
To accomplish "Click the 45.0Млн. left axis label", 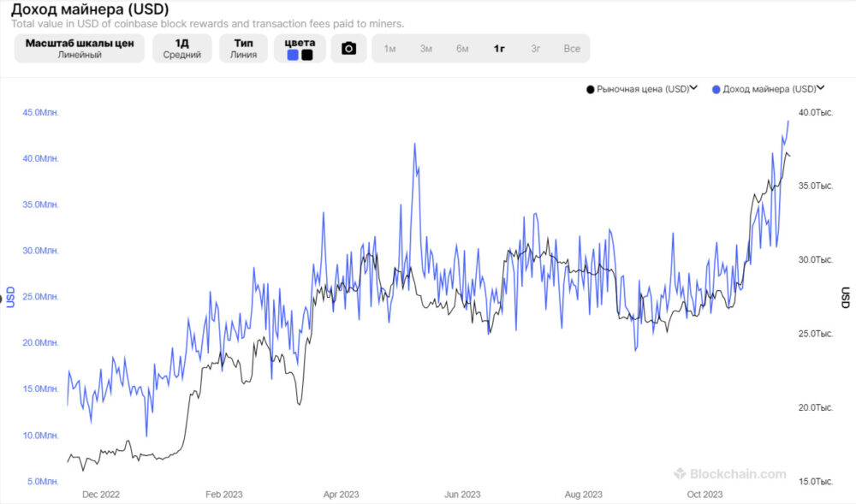I will coord(40,112).
